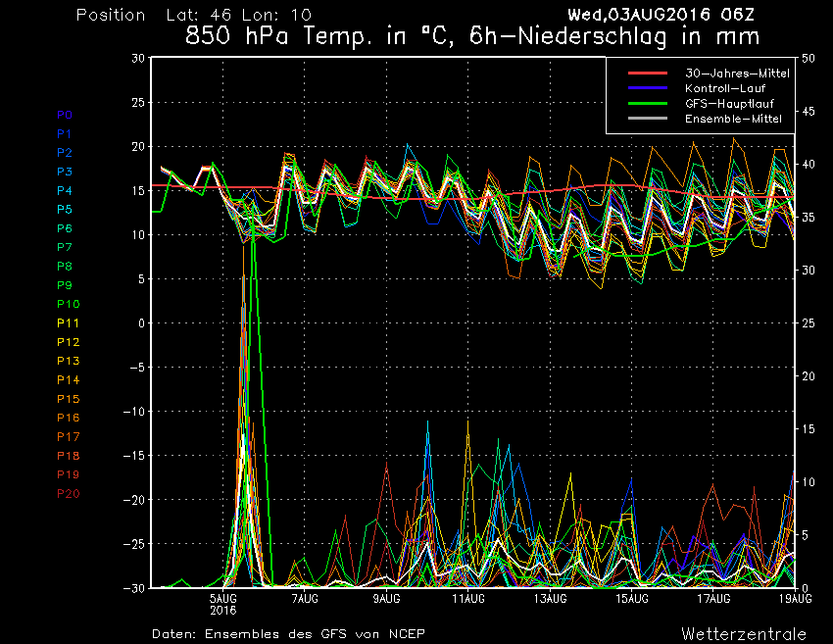Click the P4 label in the list

(65, 191)
